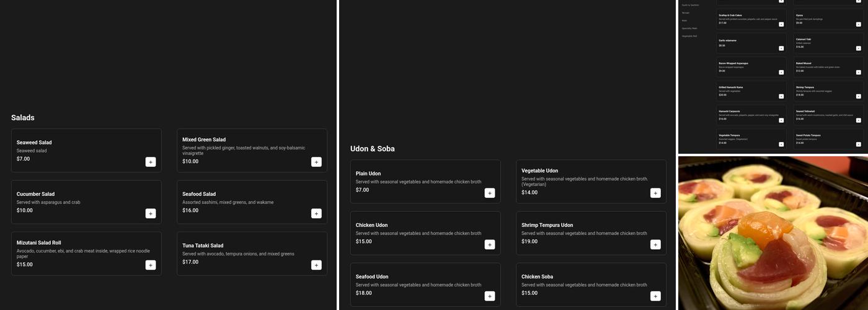This screenshot has height=310, width=868.
Task: Add Garlic Edamame with its plus button
Action: pyautogui.click(x=781, y=48)
